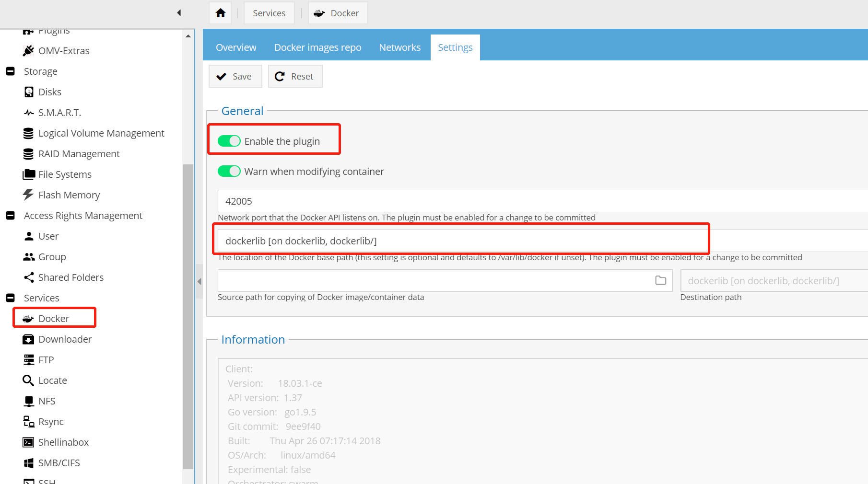Collapse the navigation panel with left arrow
Image resolution: width=868 pixels, height=484 pixels.
coord(179,13)
